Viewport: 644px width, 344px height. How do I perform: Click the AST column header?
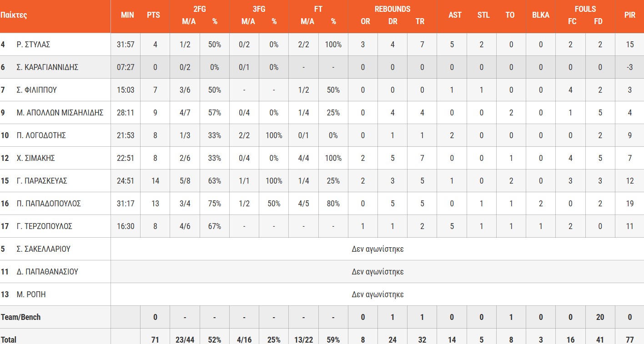pyautogui.click(x=455, y=15)
